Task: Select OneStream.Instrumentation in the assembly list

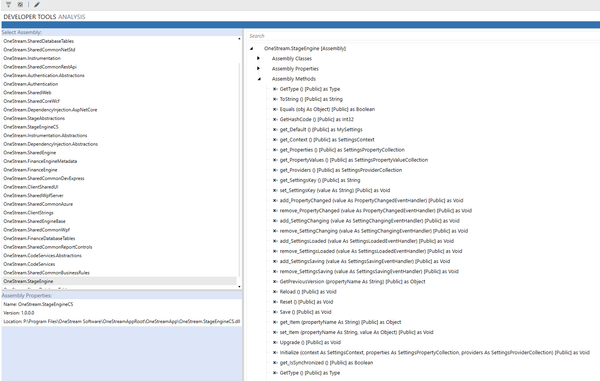Action: tap(32, 58)
